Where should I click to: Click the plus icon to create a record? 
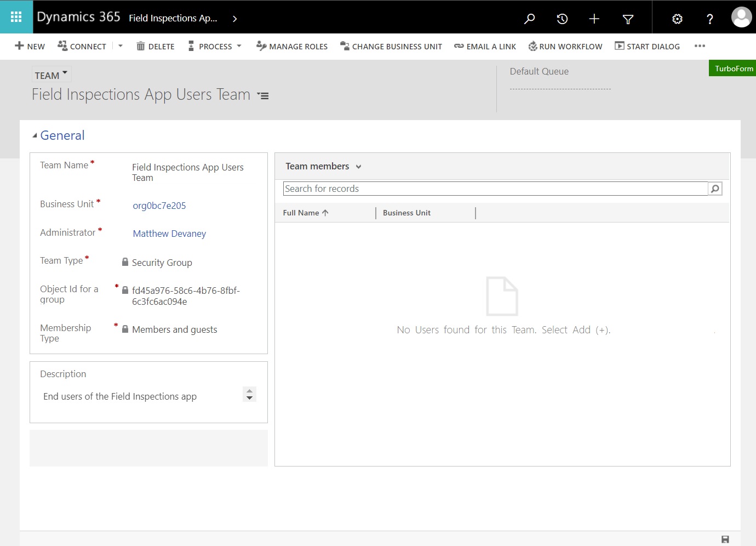(594, 18)
